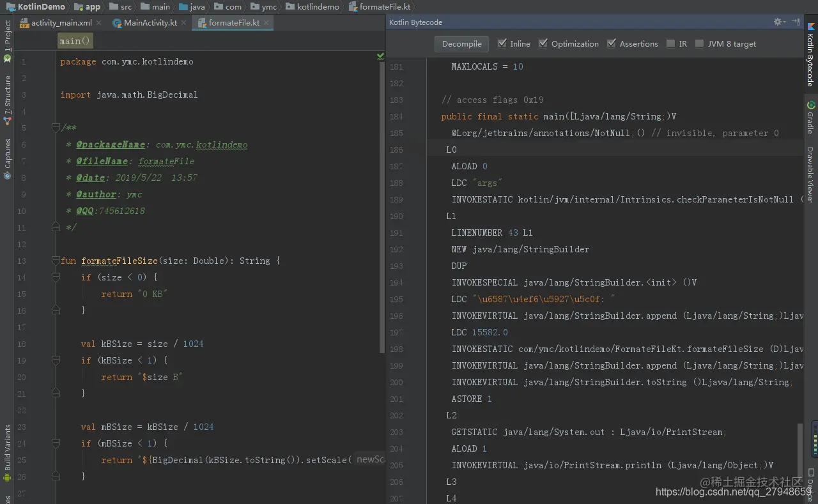The width and height of the screenshot is (818, 504).
Task: Click the public final static main signature
Action: (559, 117)
